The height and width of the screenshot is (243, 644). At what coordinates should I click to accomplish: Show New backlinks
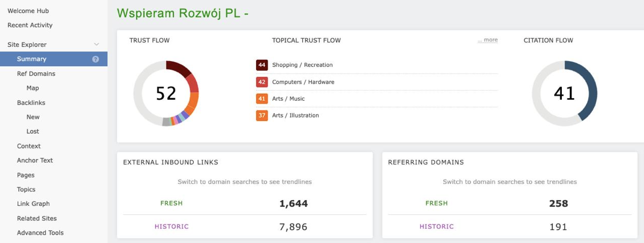(x=33, y=117)
